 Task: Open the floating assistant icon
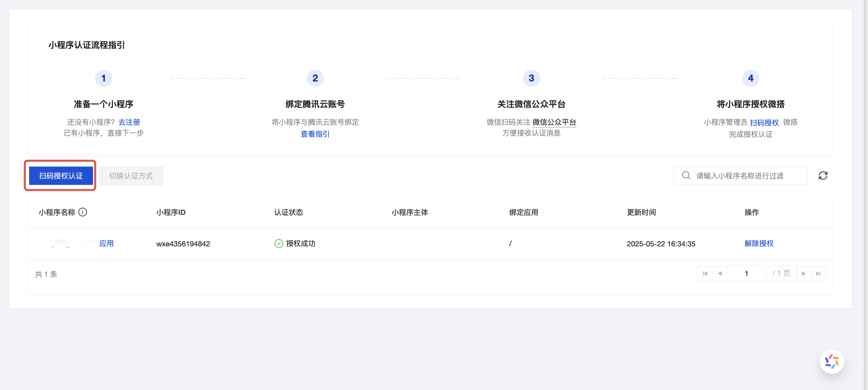click(832, 361)
